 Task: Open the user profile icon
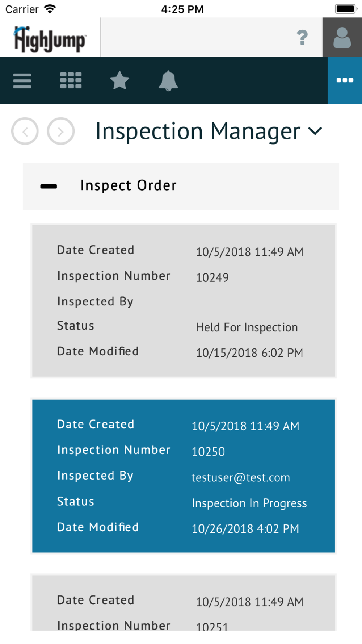pyautogui.click(x=342, y=37)
